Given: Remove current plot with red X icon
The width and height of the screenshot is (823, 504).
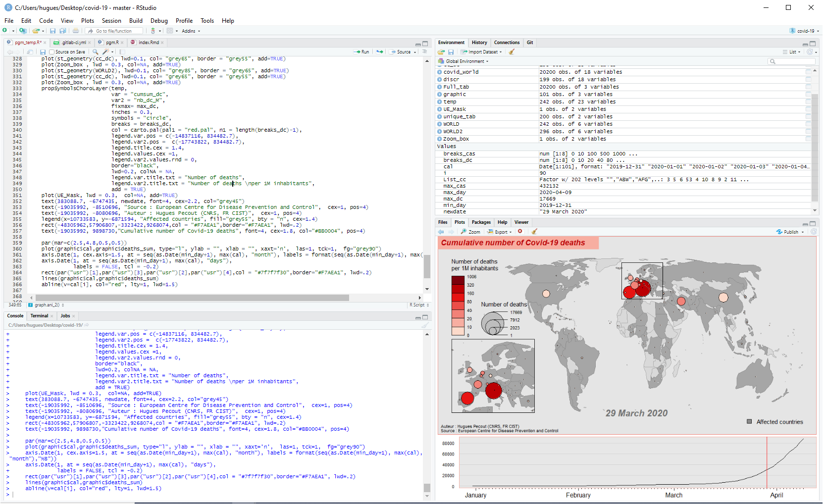Looking at the screenshot, I should pyautogui.click(x=520, y=232).
